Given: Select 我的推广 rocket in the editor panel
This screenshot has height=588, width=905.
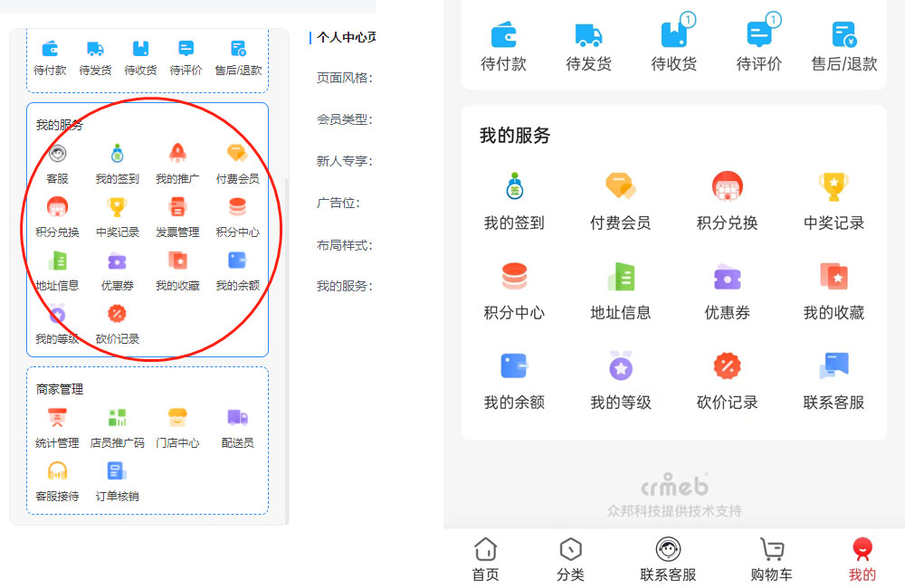Looking at the screenshot, I should tap(177, 153).
